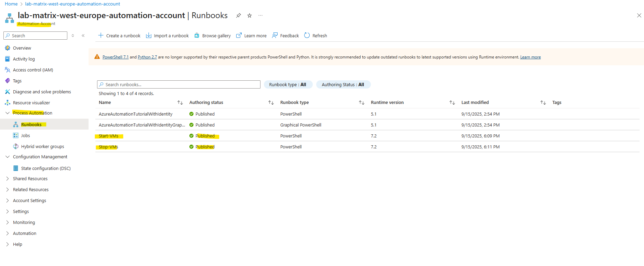Open the Stop-VMs runbook
This screenshot has height=266, width=644.
[x=108, y=147]
